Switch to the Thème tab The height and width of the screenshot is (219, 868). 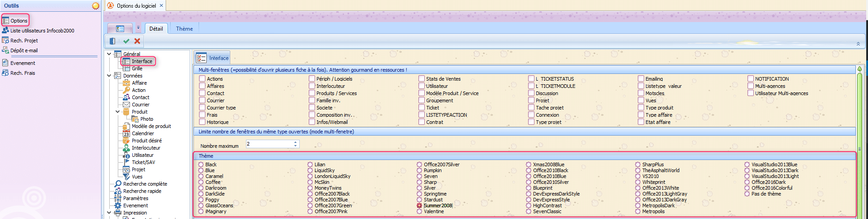(184, 29)
